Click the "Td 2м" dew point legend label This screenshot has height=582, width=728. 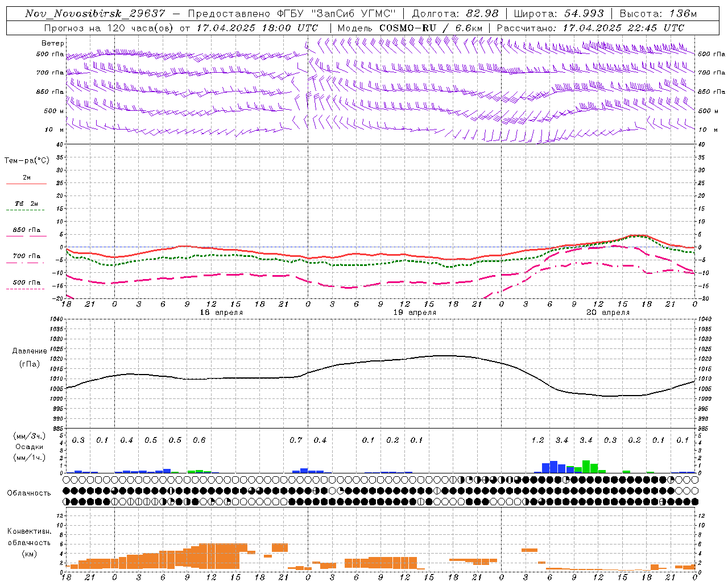point(27,203)
